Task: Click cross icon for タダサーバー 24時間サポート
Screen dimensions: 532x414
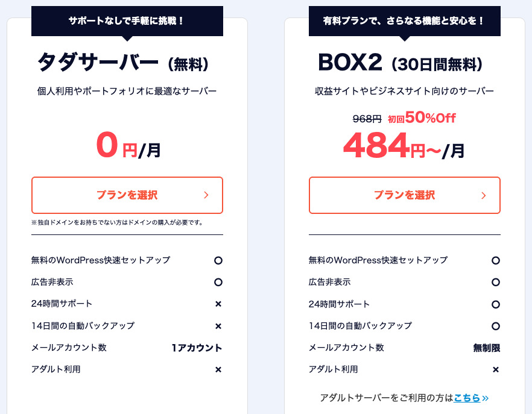Action: coord(218,304)
